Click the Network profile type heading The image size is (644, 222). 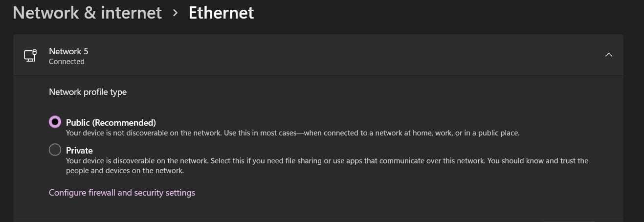pos(88,92)
